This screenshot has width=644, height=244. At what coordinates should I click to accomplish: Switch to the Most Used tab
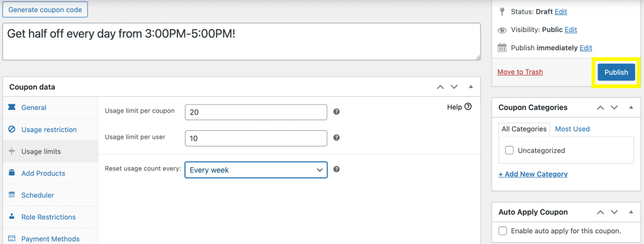(572, 129)
